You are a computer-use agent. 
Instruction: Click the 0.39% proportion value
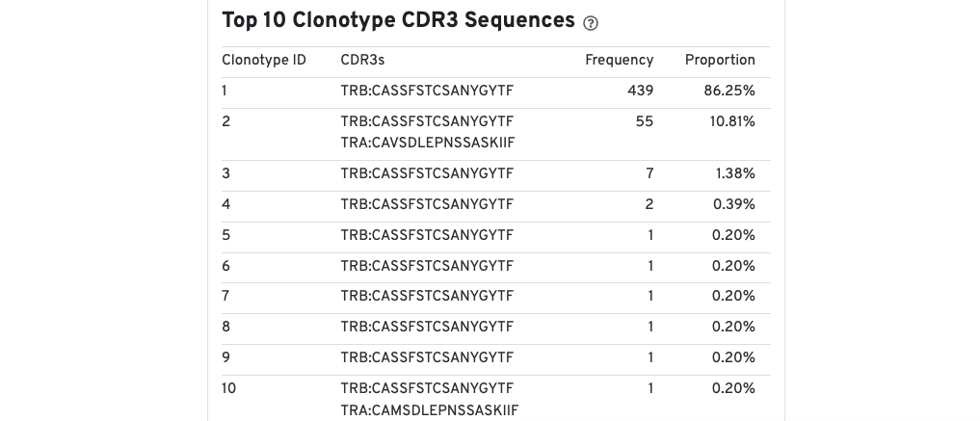click(x=733, y=205)
